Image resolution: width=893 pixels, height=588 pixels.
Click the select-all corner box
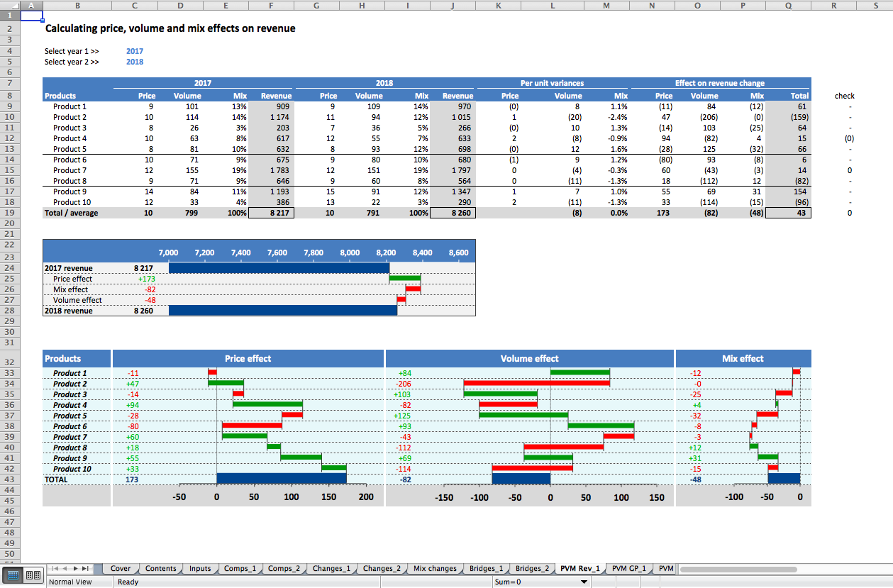pyautogui.click(x=10, y=5)
